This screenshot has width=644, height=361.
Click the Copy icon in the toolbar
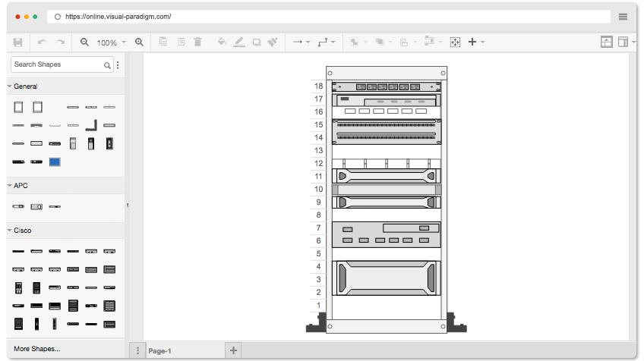coord(163,42)
